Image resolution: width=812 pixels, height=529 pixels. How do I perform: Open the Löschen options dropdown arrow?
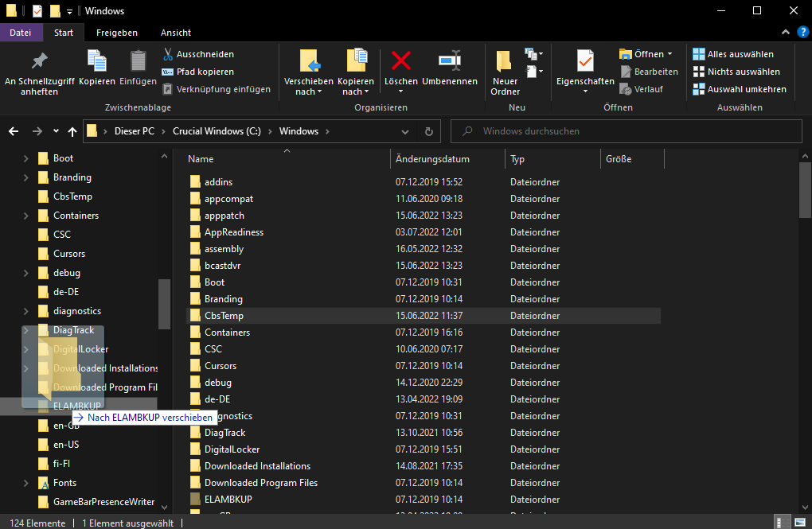[400, 91]
